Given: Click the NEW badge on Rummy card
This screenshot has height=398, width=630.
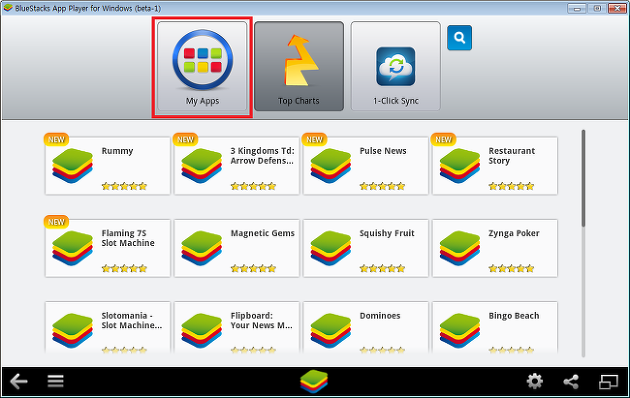Looking at the screenshot, I should 56,139.
